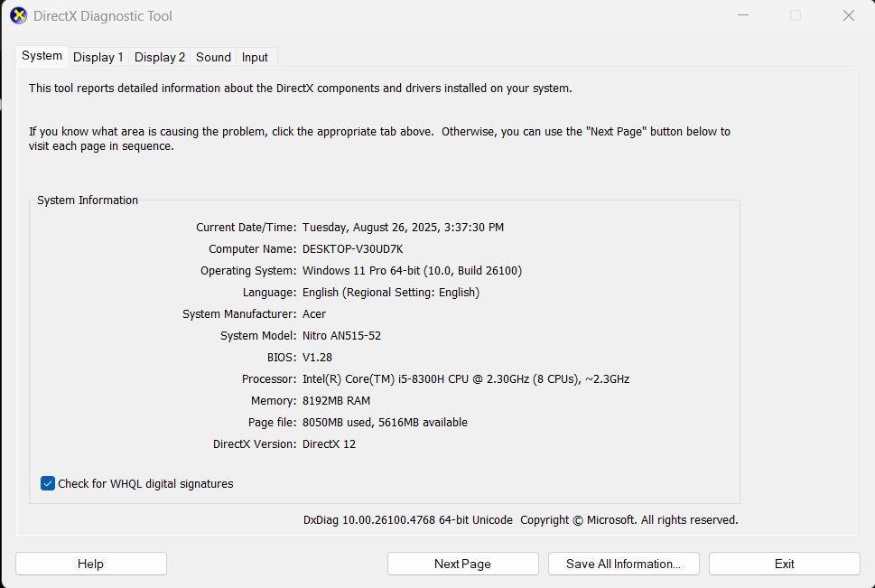Image resolution: width=875 pixels, height=588 pixels.
Task: Go to the Next Page
Action: coord(462,564)
